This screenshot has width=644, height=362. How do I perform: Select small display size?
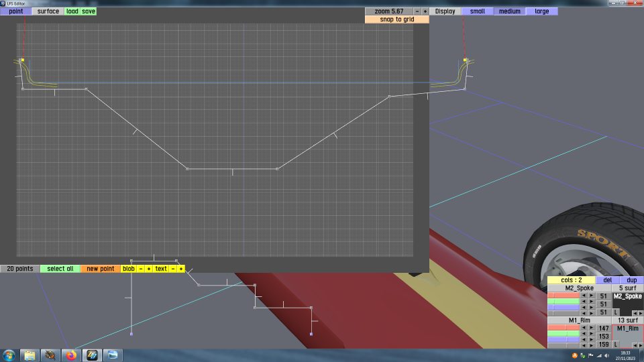[x=477, y=11]
